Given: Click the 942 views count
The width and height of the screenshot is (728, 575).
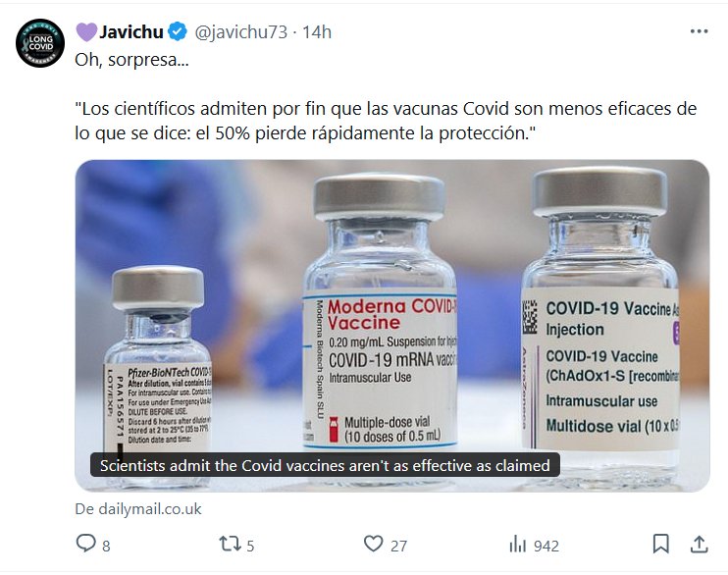Looking at the screenshot, I should pyautogui.click(x=546, y=546).
